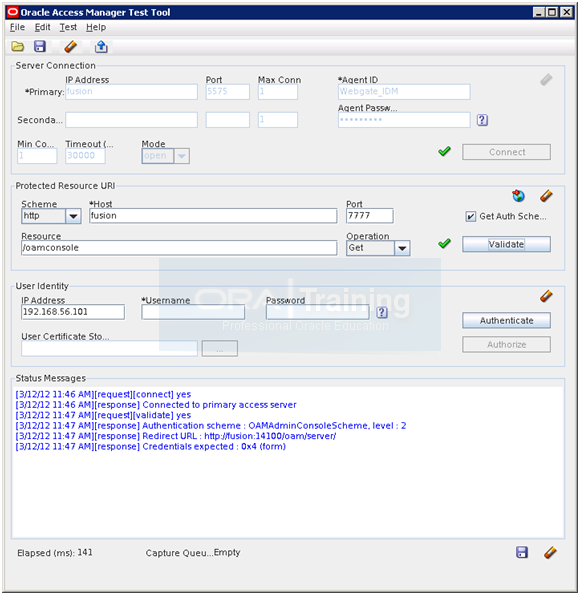Viewport: 580px width, 595px height.
Task: Open the Help menu
Action: point(96,27)
